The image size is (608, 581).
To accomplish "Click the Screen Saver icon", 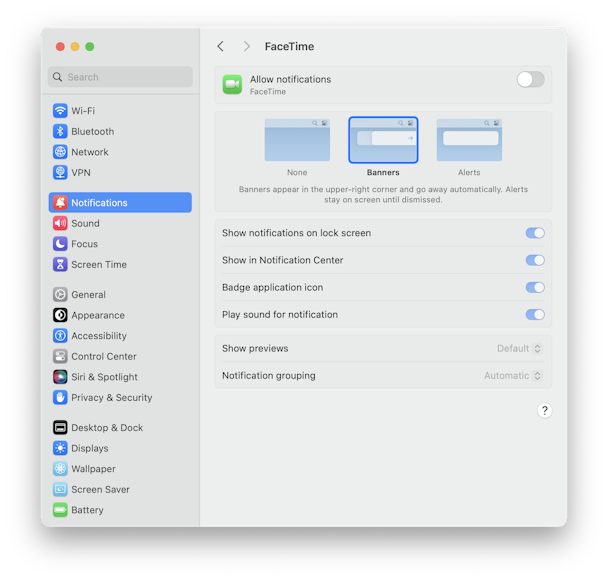I will 60,489.
